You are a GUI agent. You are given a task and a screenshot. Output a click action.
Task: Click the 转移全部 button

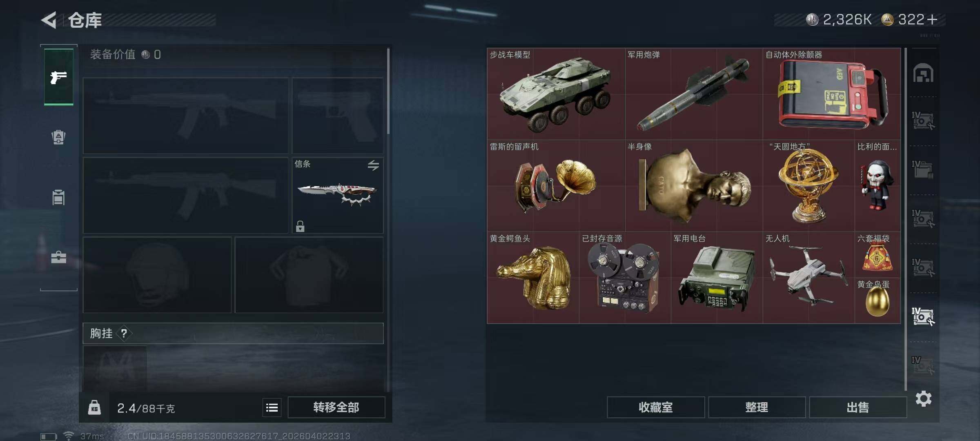336,407
